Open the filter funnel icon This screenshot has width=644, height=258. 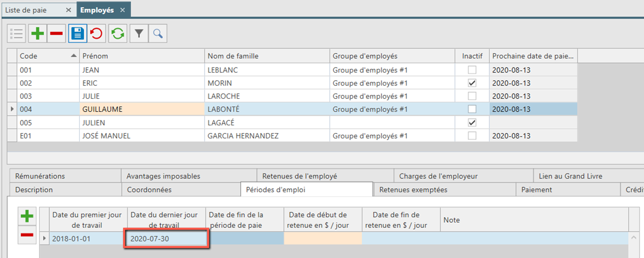coord(139,33)
